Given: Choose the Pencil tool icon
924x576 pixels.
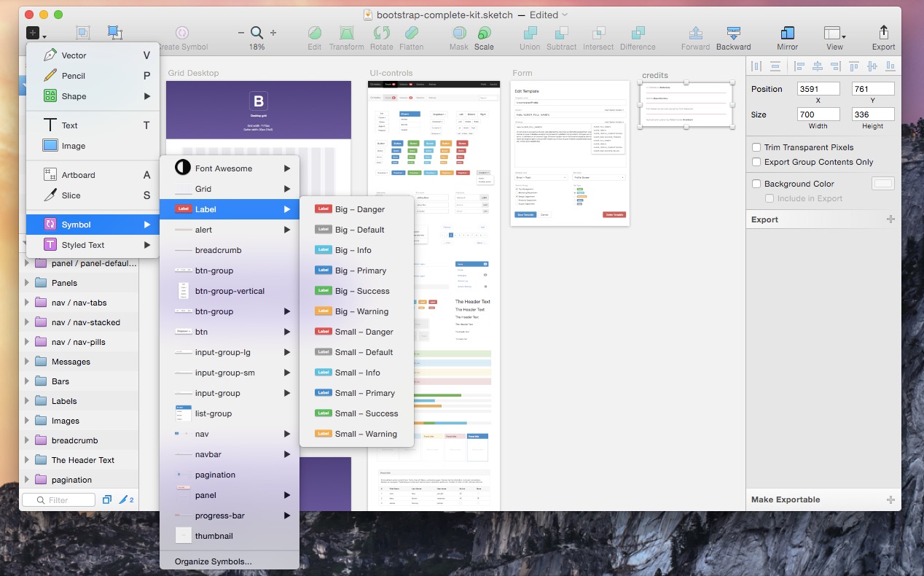Looking at the screenshot, I should click(50, 75).
